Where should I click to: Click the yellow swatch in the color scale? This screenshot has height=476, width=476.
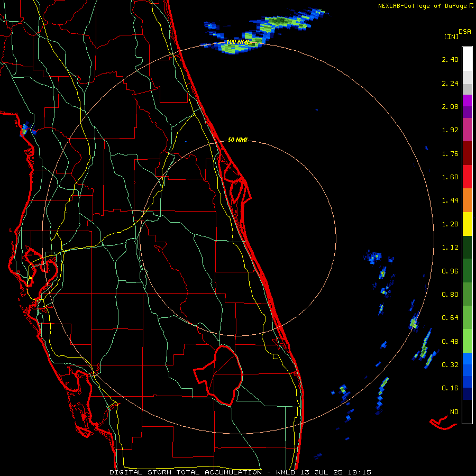(467, 224)
